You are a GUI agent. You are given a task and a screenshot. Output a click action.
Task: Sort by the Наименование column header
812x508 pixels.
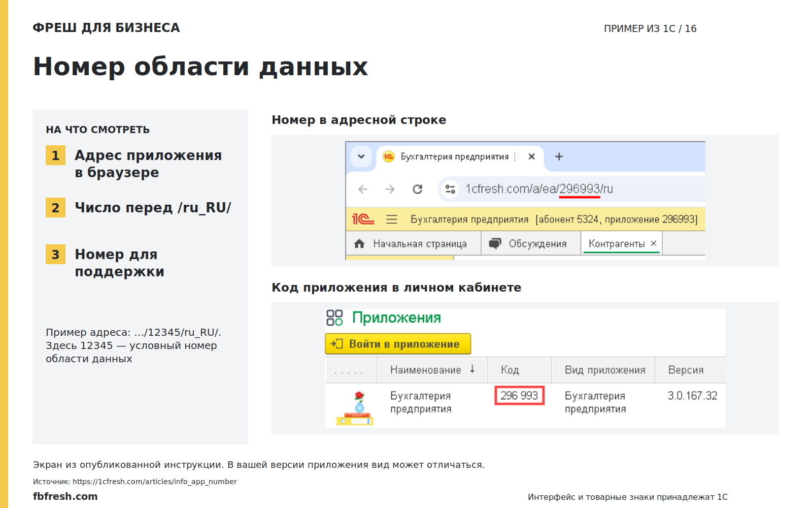pos(432,370)
